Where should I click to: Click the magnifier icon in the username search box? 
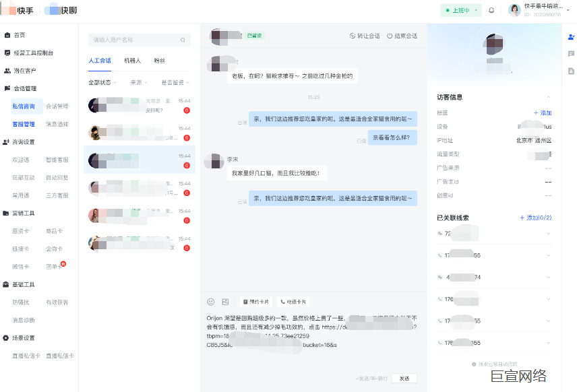click(182, 39)
